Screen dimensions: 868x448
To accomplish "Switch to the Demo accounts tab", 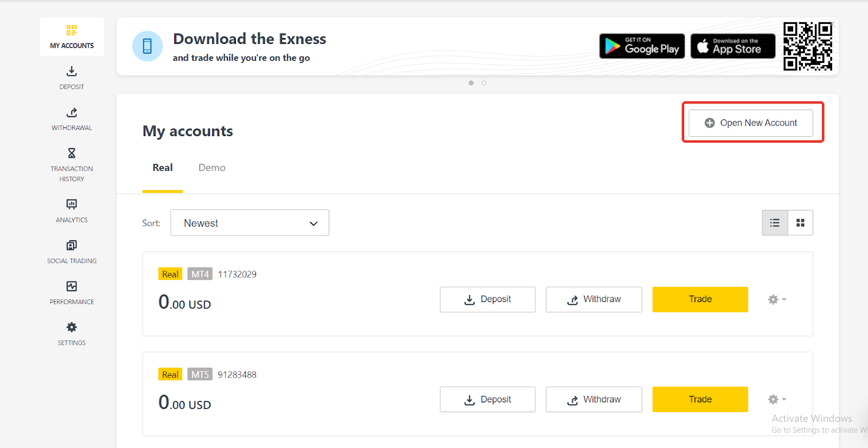I will click(x=212, y=168).
